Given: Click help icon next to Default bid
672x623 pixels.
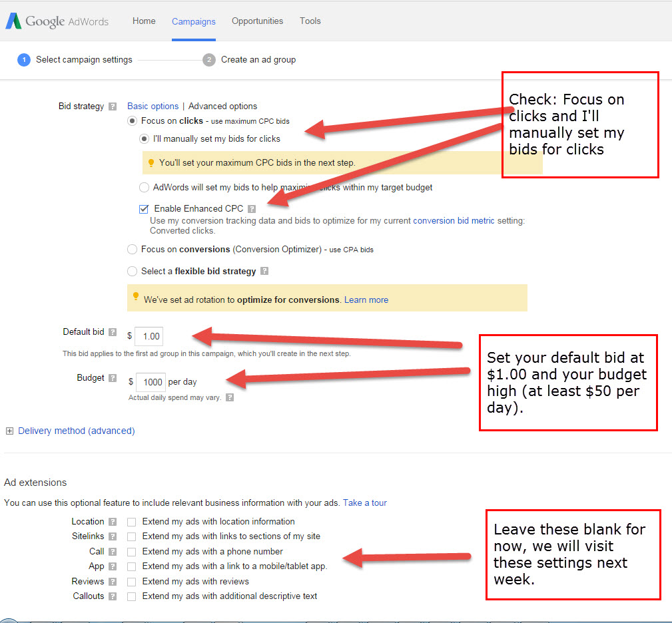Looking at the screenshot, I should pyautogui.click(x=113, y=332).
